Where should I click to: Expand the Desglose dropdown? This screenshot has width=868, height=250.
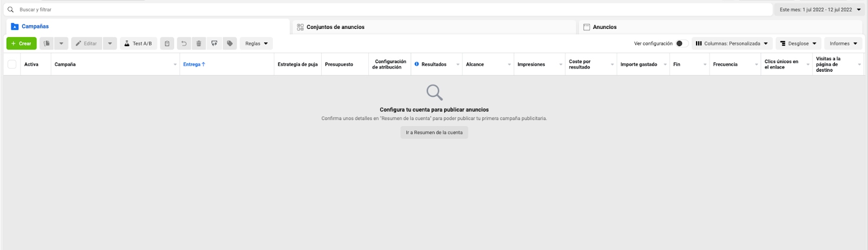point(798,43)
